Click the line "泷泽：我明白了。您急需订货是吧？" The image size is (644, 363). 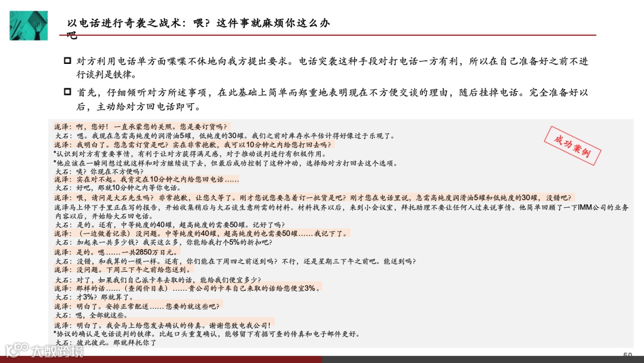pos(193,144)
